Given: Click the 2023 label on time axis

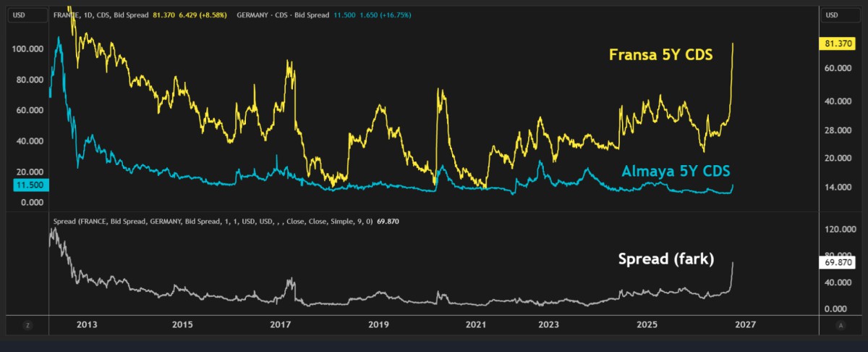Looking at the screenshot, I should [548, 326].
